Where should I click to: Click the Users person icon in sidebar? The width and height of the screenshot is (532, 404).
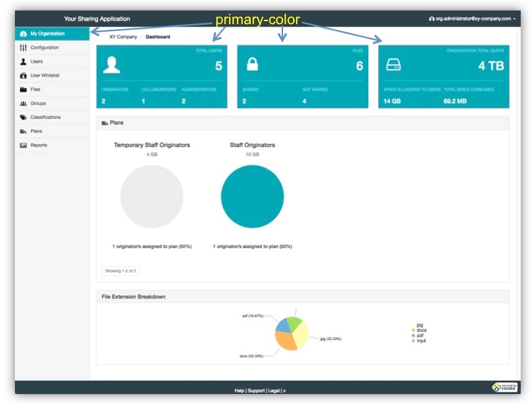pyautogui.click(x=23, y=61)
